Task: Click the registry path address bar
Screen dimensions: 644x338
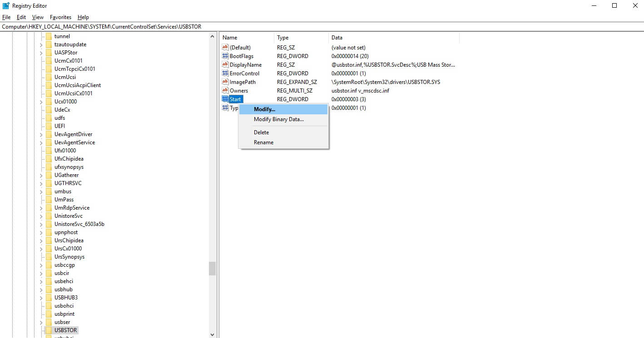Action: (322, 27)
